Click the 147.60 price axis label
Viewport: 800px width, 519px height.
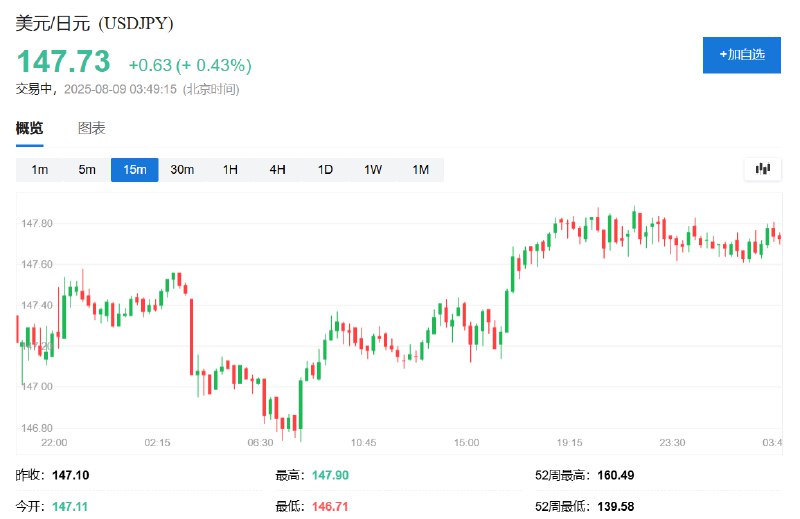37,264
